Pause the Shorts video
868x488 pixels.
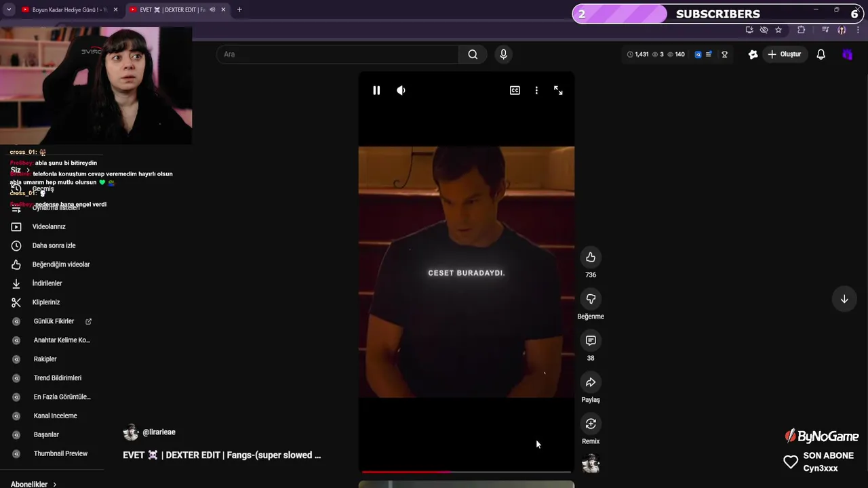376,90
